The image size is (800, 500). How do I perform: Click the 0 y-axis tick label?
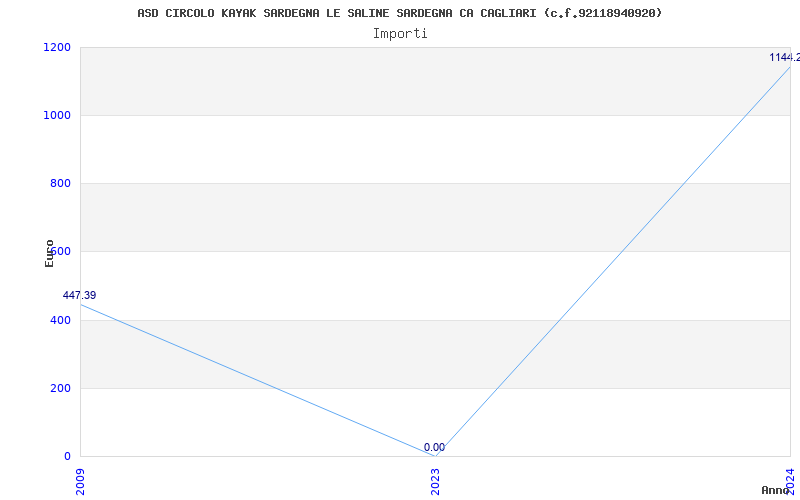[x=67, y=456]
